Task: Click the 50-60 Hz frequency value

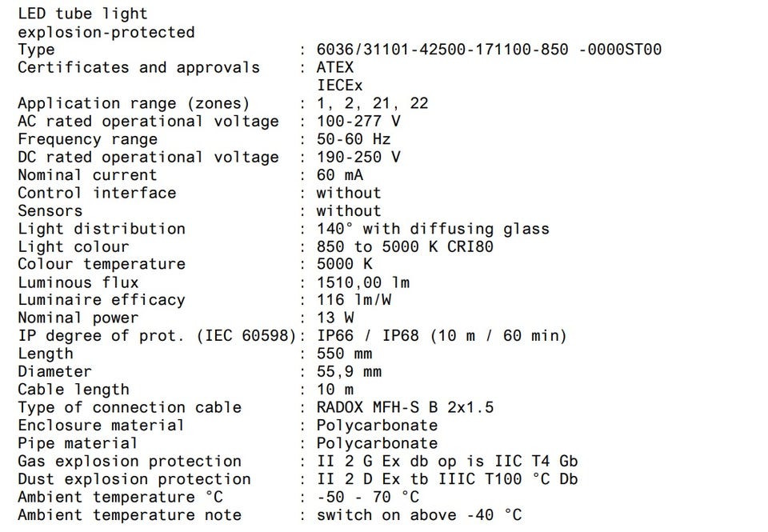Action: pos(354,139)
